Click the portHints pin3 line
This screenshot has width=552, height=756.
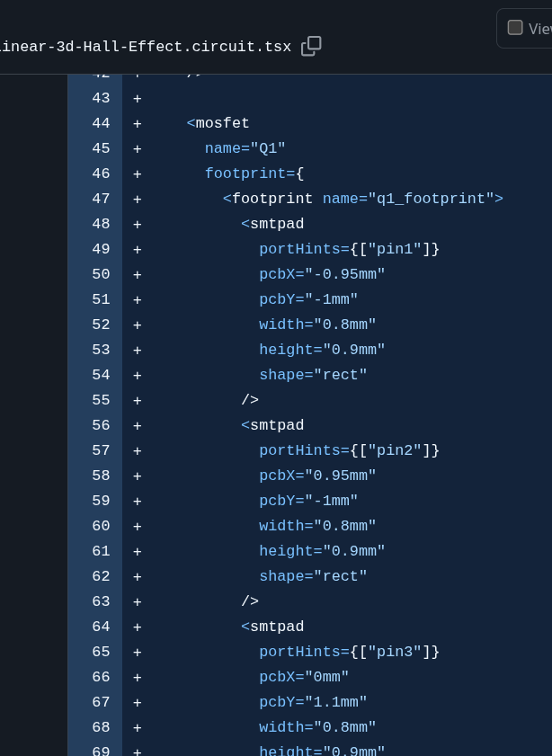pos(349,653)
